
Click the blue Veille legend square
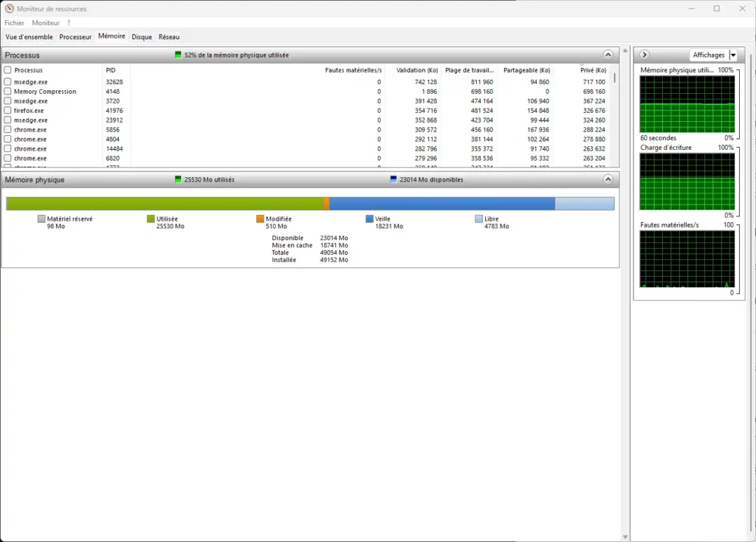[369, 219]
